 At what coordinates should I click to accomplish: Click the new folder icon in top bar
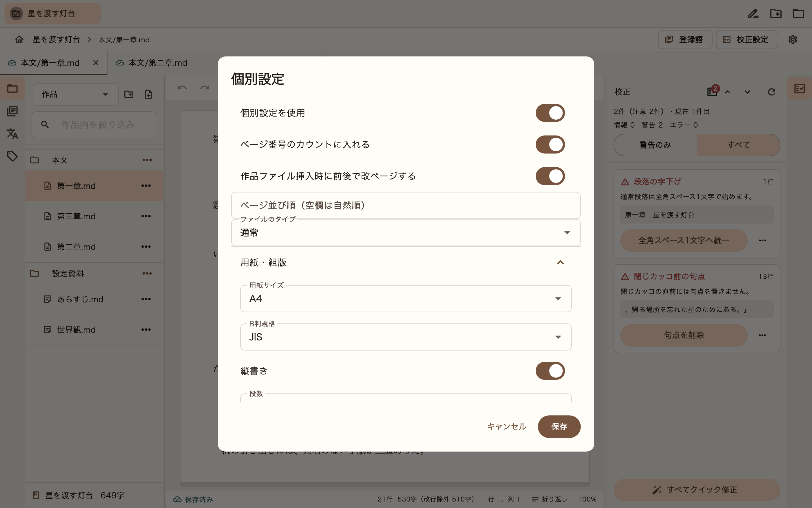point(776,14)
